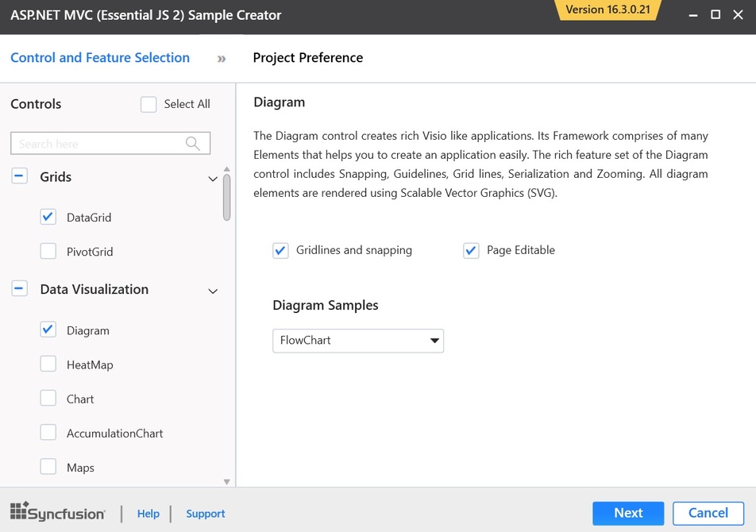Click the controls list scroll-down arrow
Image resolution: width=756 pixels, height=532 pixels.
coord(227,481)
